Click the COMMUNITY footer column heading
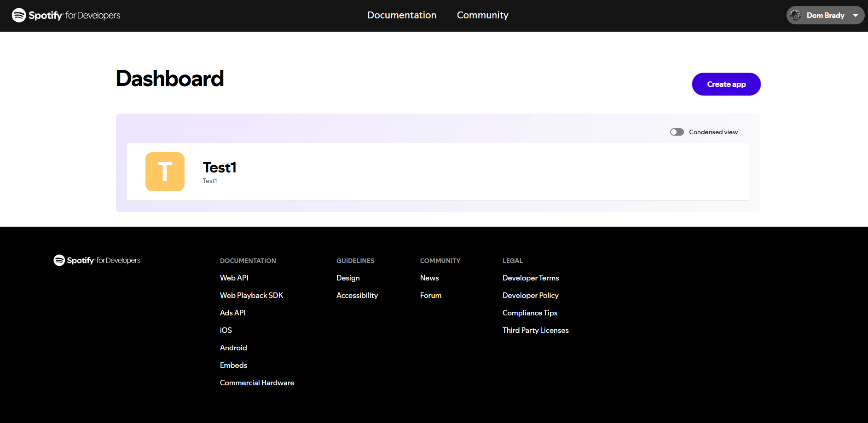 [x=440, y=261]
